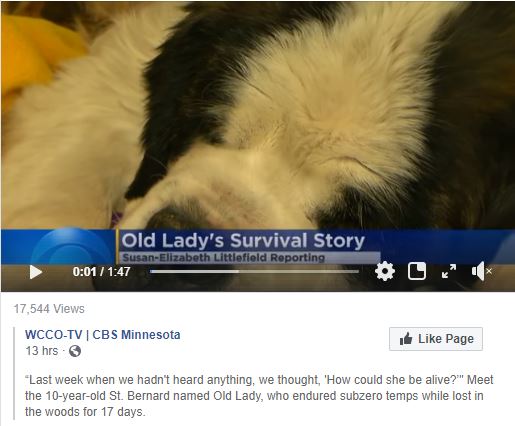Open the 13 hrs post timestamp
This screenshot has height=426, width=515.
pos(41,351)
